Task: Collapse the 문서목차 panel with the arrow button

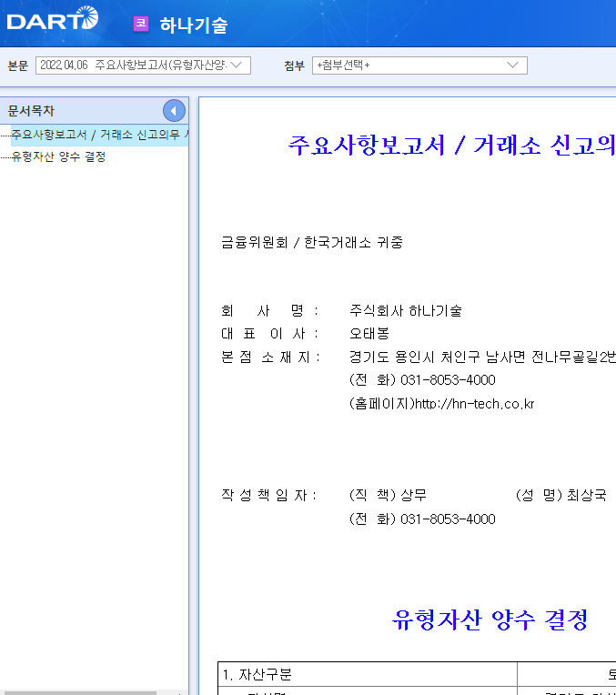Action: point(174,111)
